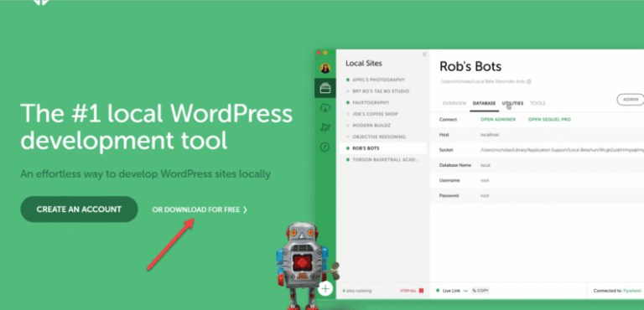Click Open Sequel Pro link
Viewport: 644px width, 310px height.
pos(549,120)
